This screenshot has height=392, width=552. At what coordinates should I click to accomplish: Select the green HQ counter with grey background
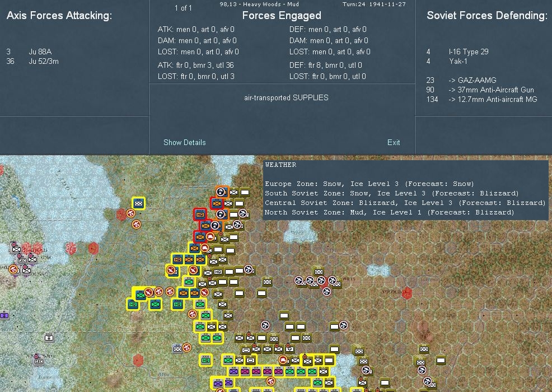(205, 360)
